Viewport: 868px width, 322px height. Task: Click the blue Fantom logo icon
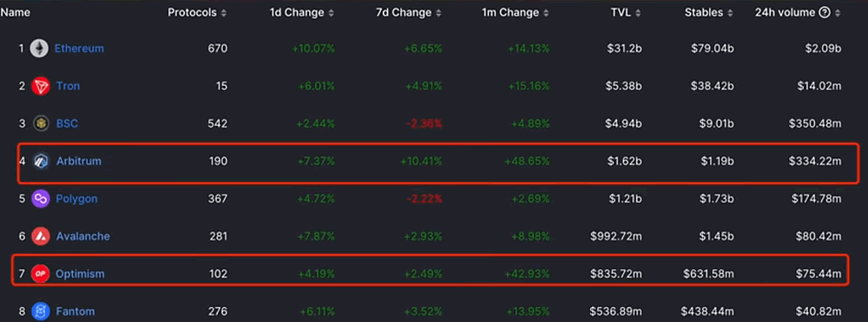pyautogui.click(x=41, y=312)
